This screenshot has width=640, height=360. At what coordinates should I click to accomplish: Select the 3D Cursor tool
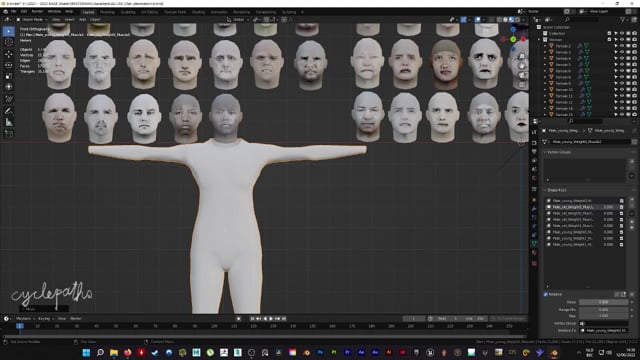click(9, 42)
